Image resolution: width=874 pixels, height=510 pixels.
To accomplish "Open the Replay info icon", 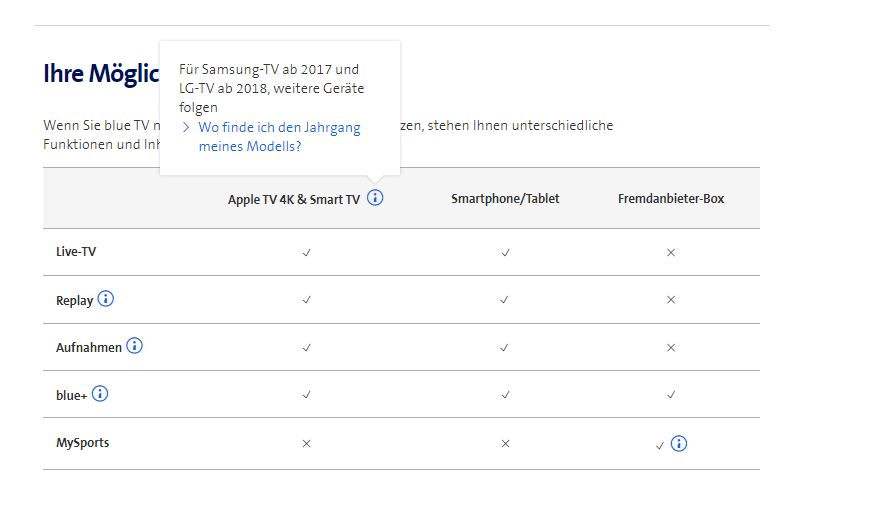I will click(106, 299).
